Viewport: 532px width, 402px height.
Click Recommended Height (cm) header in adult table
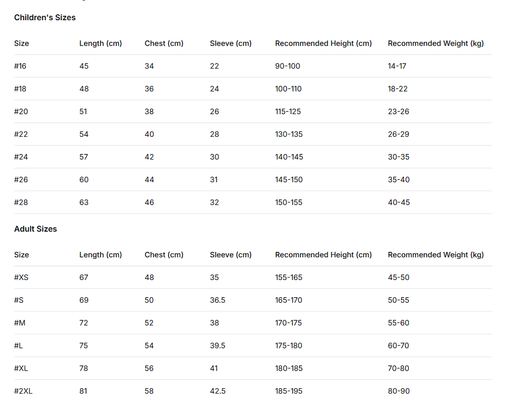[x=323, y=255]
